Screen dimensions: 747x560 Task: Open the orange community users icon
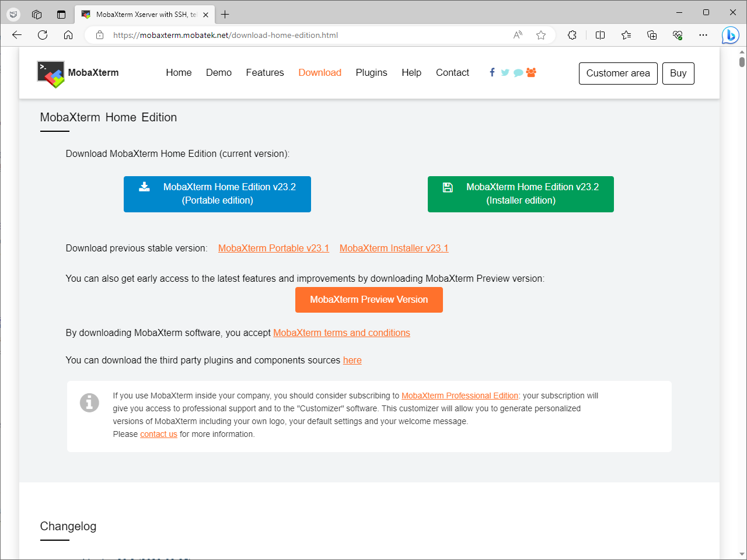[x=531, y=72]
